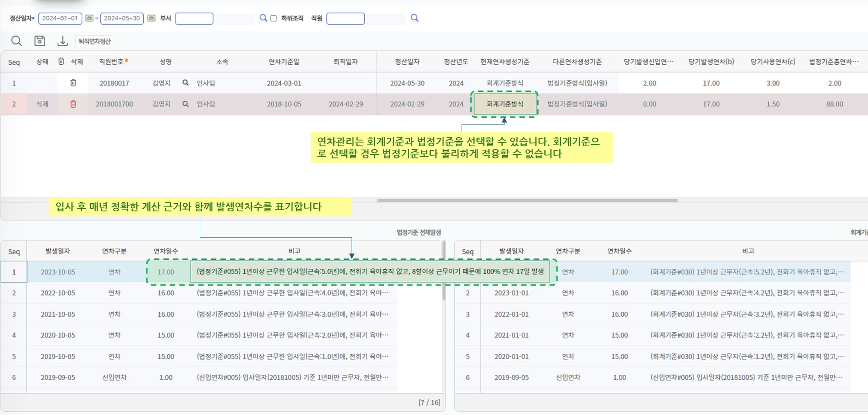Click the save disk icon
Image resolution: width=868 pixels, height=415 pixels.
pos(40,41)
